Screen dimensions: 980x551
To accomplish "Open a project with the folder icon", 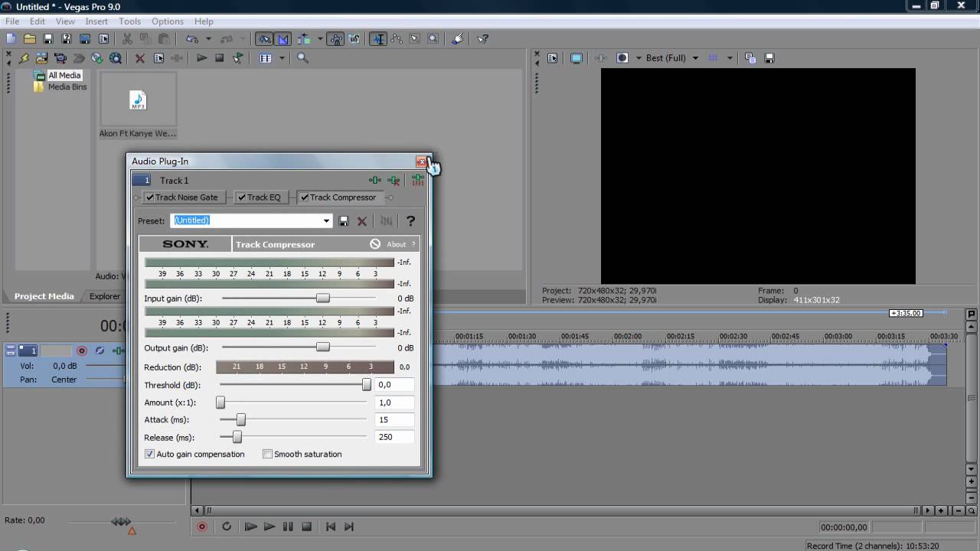I will (x=30, y=38).
